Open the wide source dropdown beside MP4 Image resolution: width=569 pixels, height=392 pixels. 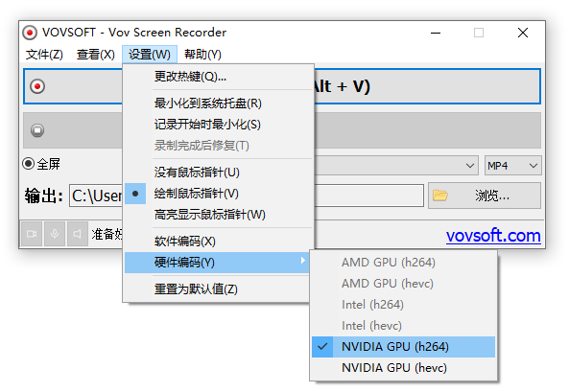(x=396, y=166)
